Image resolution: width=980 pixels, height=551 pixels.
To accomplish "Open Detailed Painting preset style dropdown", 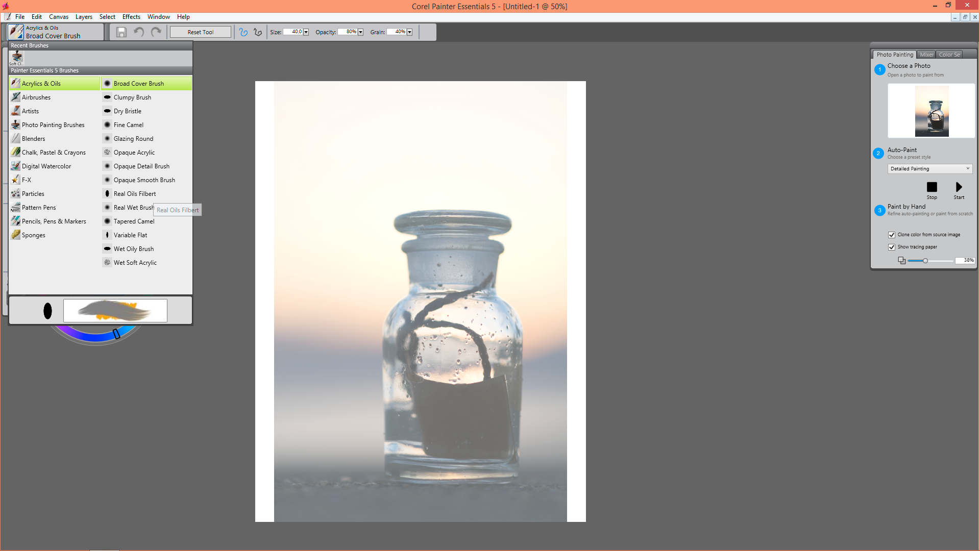I will click(929, 169).
